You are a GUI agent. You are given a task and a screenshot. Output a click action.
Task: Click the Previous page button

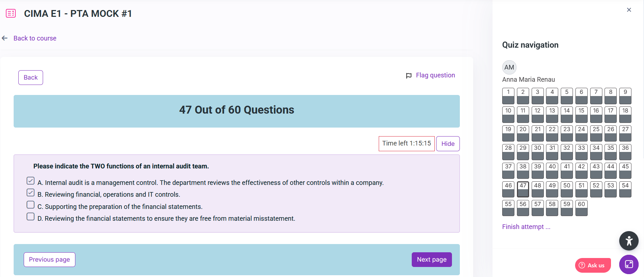(50, 259)
